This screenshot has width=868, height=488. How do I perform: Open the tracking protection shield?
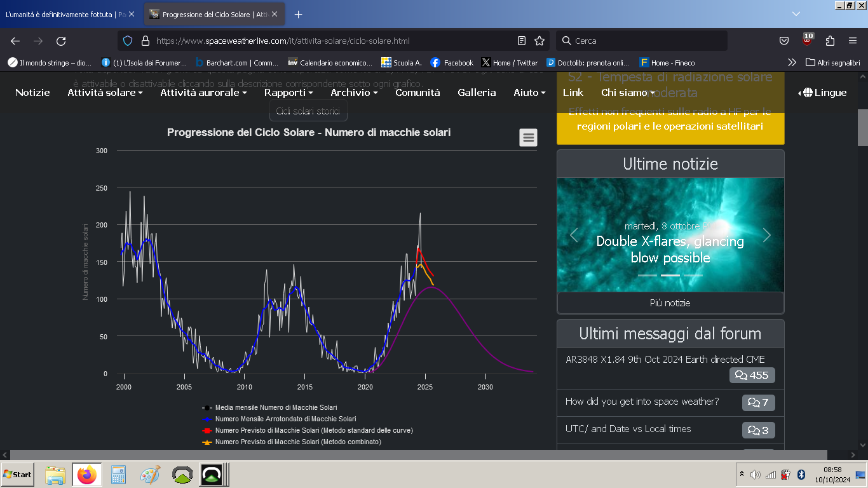click(x=128, y=41)
